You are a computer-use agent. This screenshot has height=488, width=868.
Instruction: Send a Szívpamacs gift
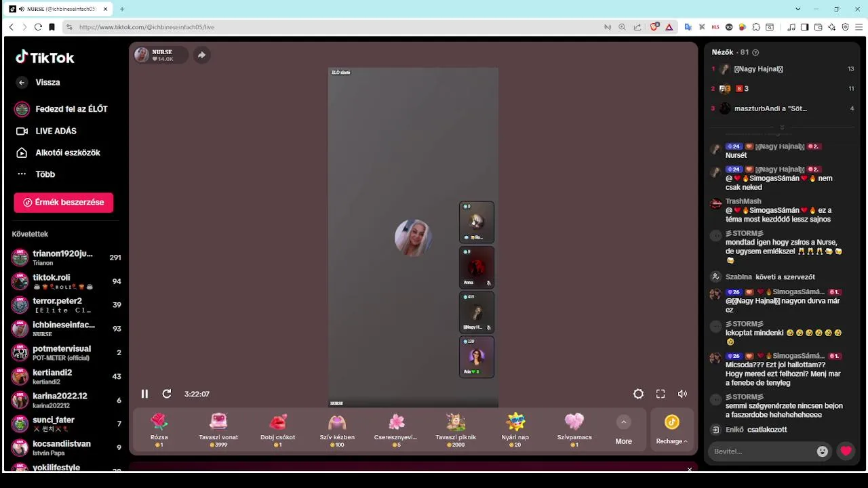pyautogui.click(x=574, y=430)
